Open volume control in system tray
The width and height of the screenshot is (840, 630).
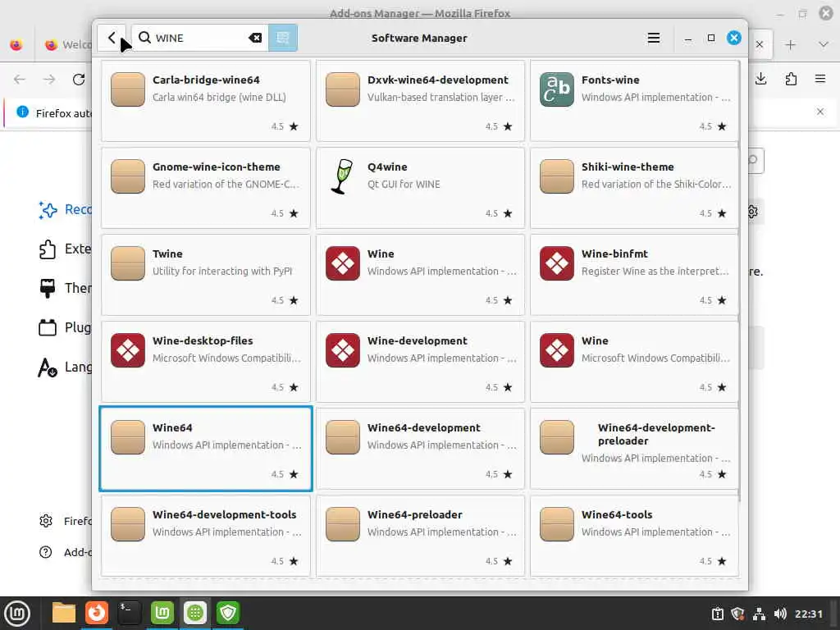click(x=780, y=614)
